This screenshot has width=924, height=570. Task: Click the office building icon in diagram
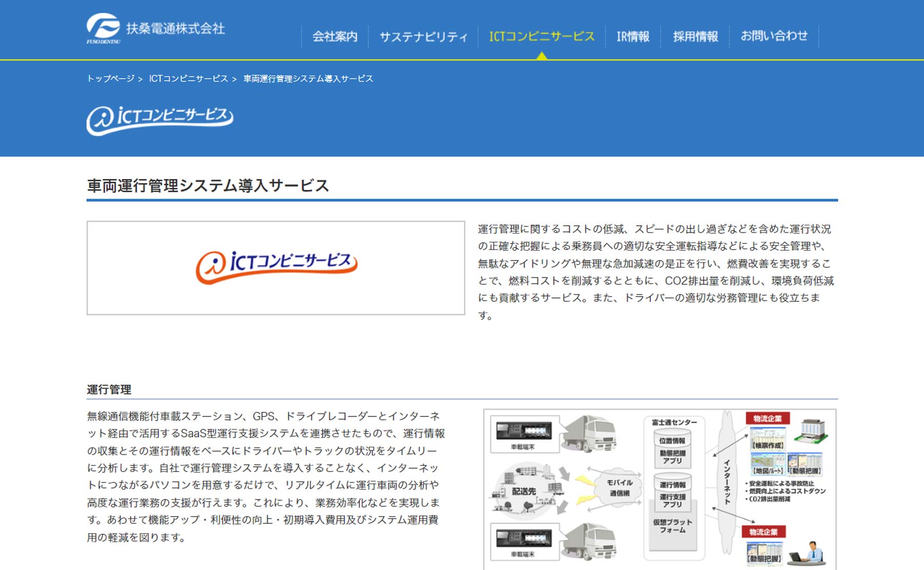point(811,431)
